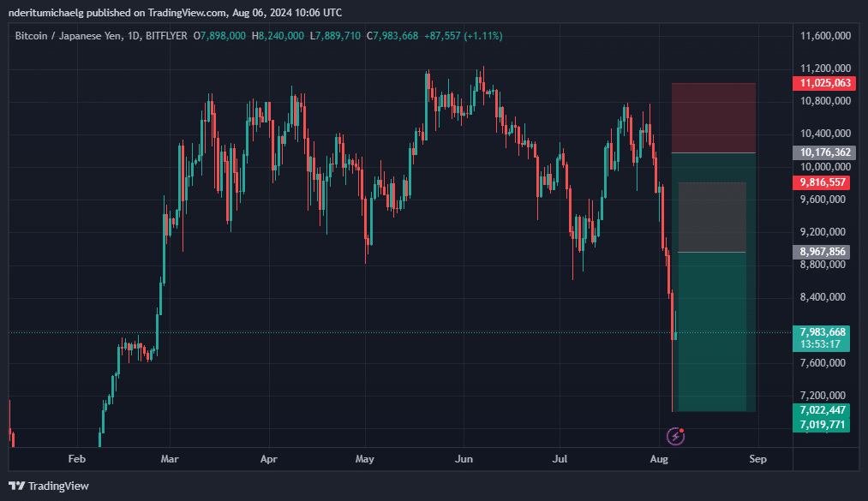Click the 8,400,000 price axis label
Viewport: 868px width, 501px height.
(823, 297)
